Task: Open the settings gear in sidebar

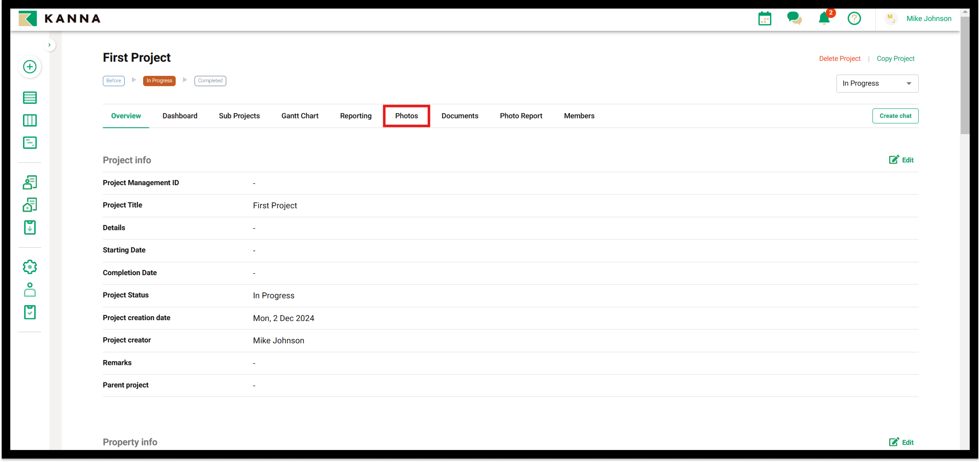Action: pos(30,267)
